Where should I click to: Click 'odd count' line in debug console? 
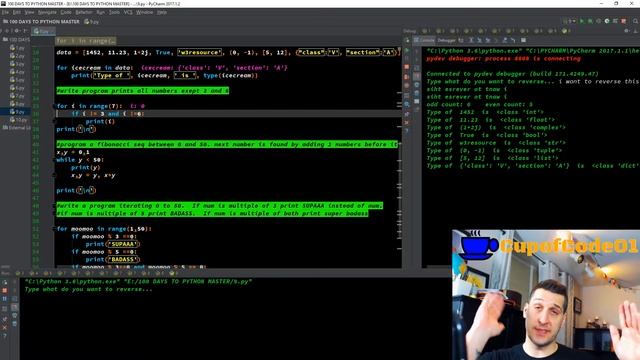(x=480, y=104)
